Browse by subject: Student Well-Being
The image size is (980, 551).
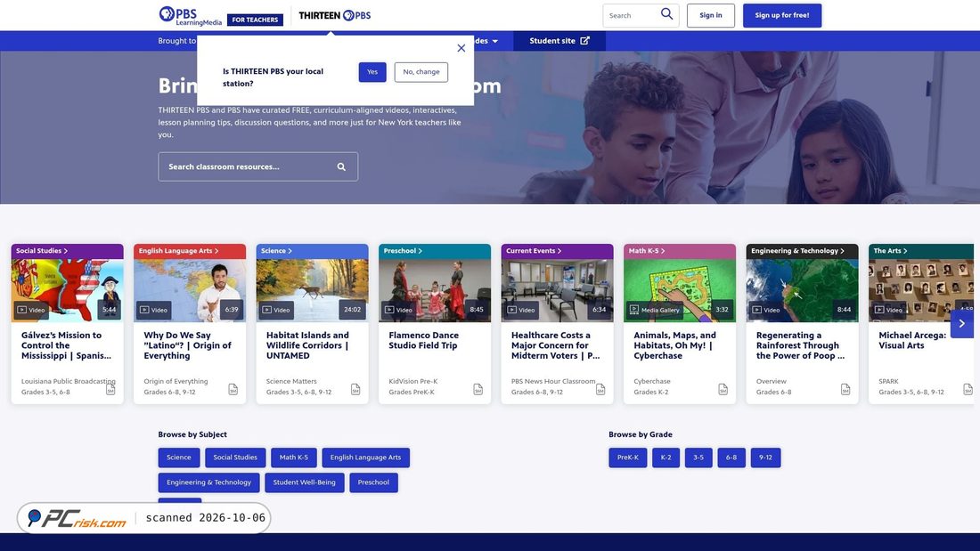(x=305, y=483)
